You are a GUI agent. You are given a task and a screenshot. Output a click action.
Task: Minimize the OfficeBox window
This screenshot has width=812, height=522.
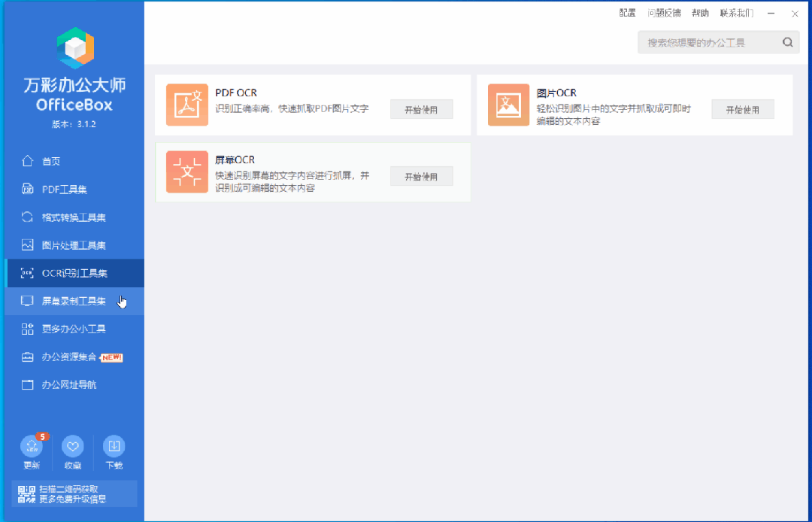click(x=771, y=14)
